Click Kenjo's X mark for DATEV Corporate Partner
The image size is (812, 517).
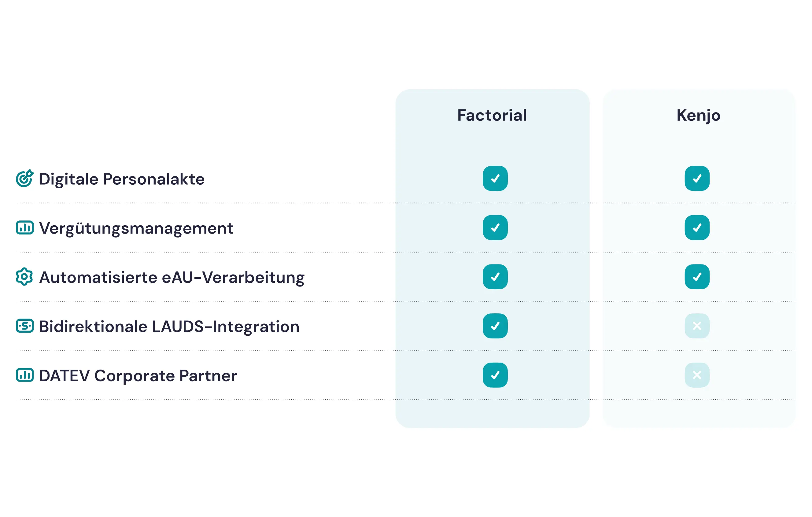tap(697, 375)
